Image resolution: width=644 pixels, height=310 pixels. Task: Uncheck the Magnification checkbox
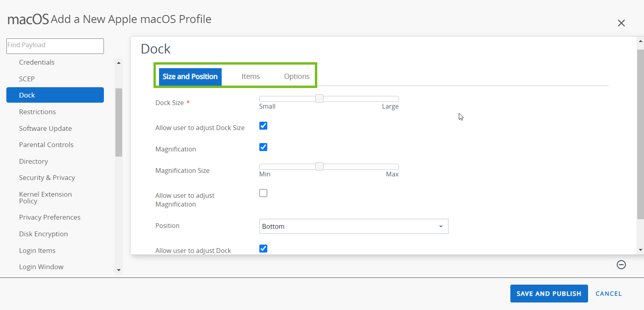click(263, 147)
